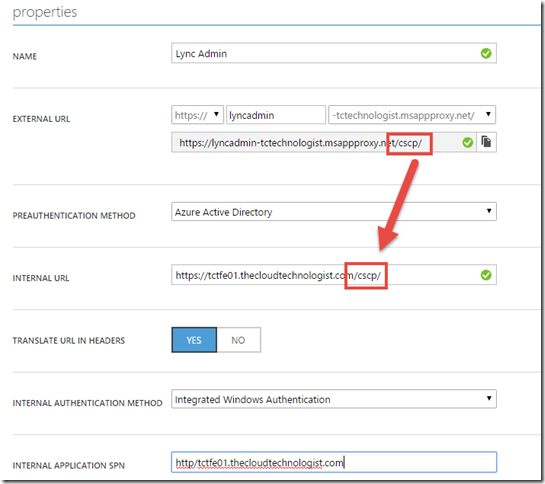Click the 'properties' heading text
The width and height of the screenshot is (545, 484).
pos(45,12)
